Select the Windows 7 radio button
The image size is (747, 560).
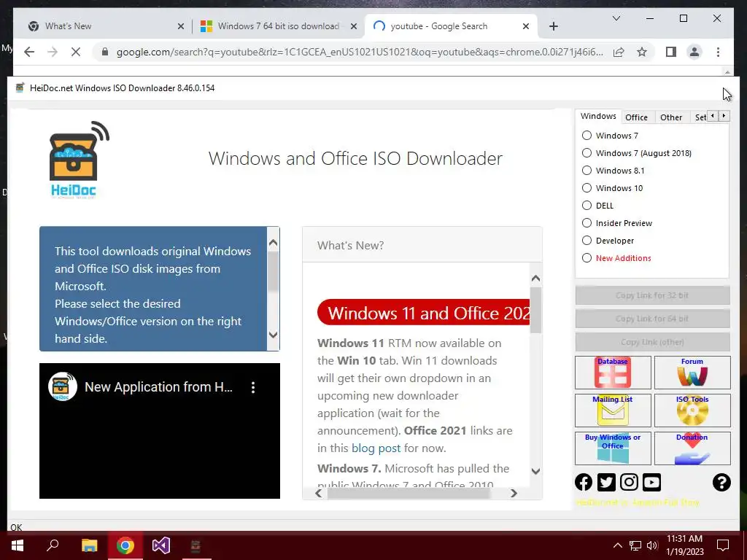(x=587, y=136)
